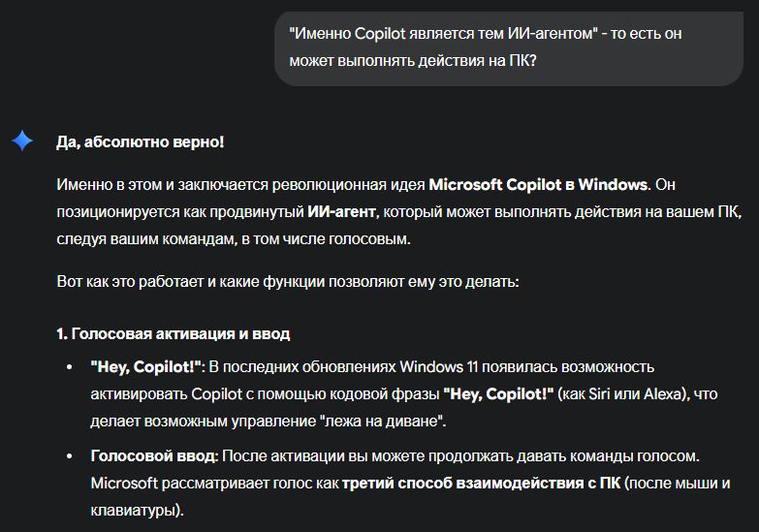This screenshot has width=759, height=532.
Task: Click the bold "Hey, Copilot!" bullet label
Action: pos(146,367)
